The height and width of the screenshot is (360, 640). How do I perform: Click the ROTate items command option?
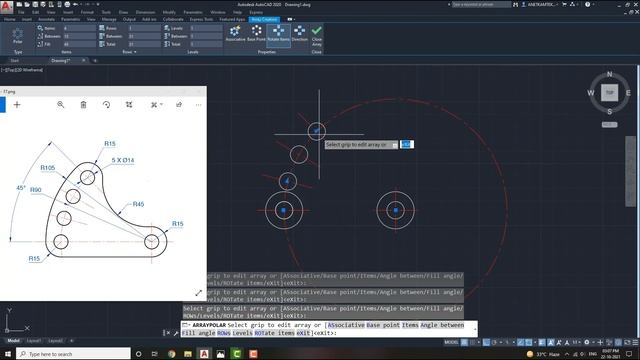pyautogui.click(x=274, y=333)
